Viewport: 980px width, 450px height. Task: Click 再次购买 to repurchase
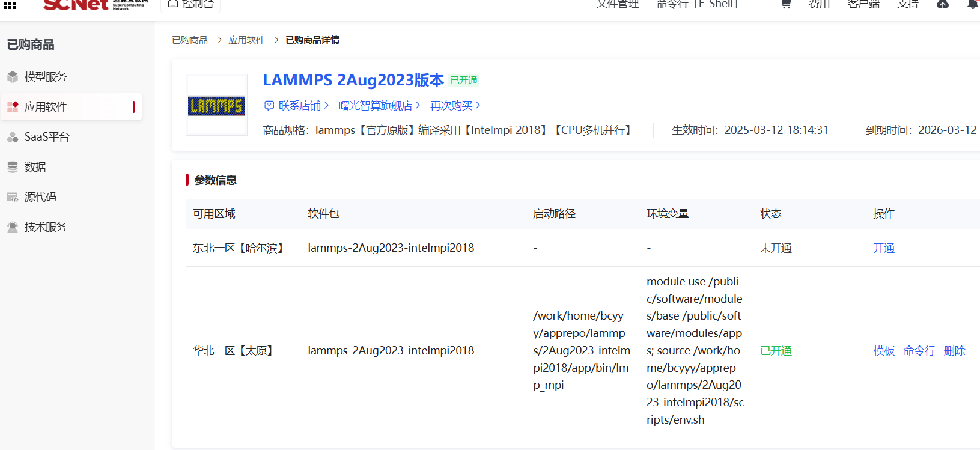point(455,106)
